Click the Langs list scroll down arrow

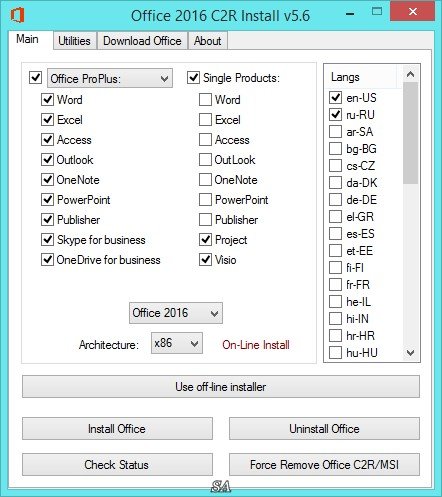pos(410,352)
